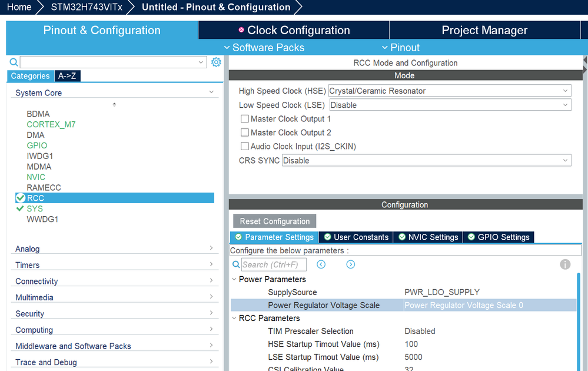Viewport: 588px width, 371px height.
Task: Click the parameter info icon
Action: (x=565, y=264)
